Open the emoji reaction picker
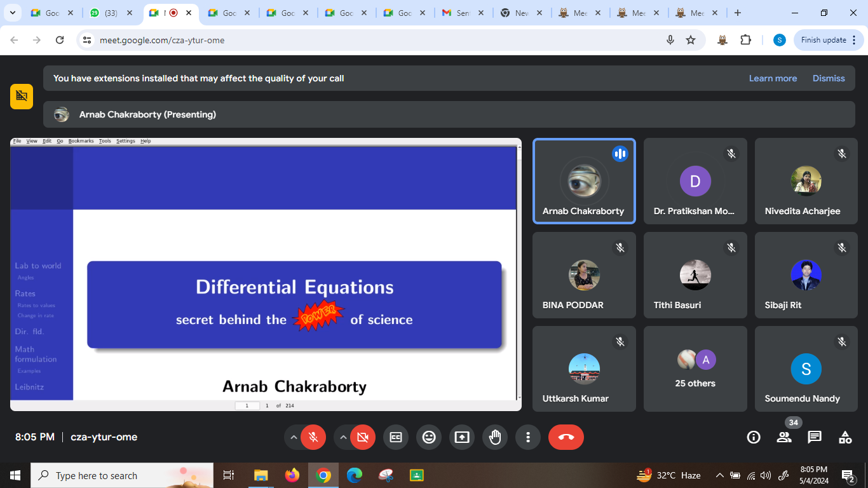 [x=429, y=437]
